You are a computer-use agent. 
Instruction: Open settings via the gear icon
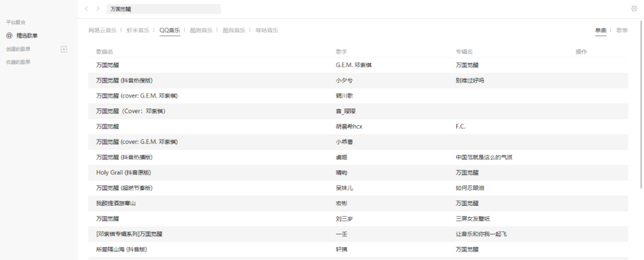634,9
